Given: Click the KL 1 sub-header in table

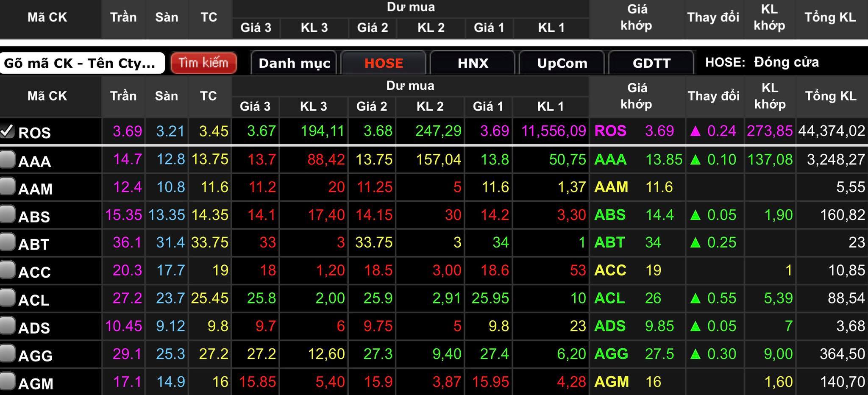Looking at the screenshot, I should pos(551,106).
